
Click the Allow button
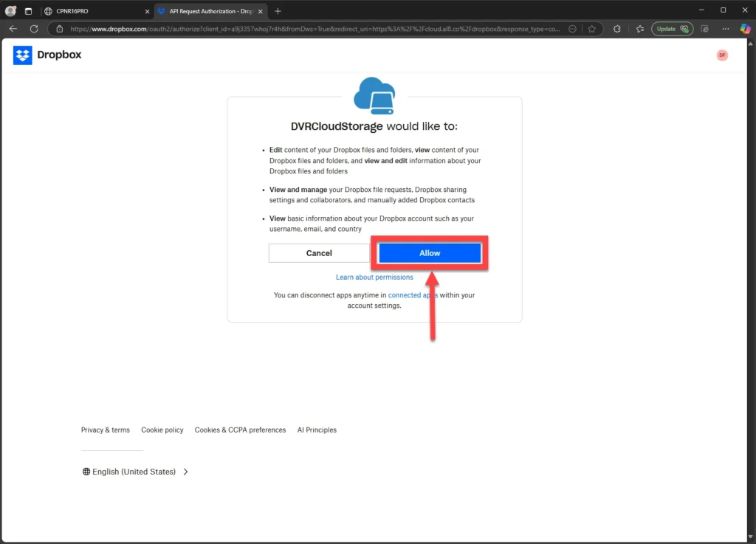coord(430,253)
